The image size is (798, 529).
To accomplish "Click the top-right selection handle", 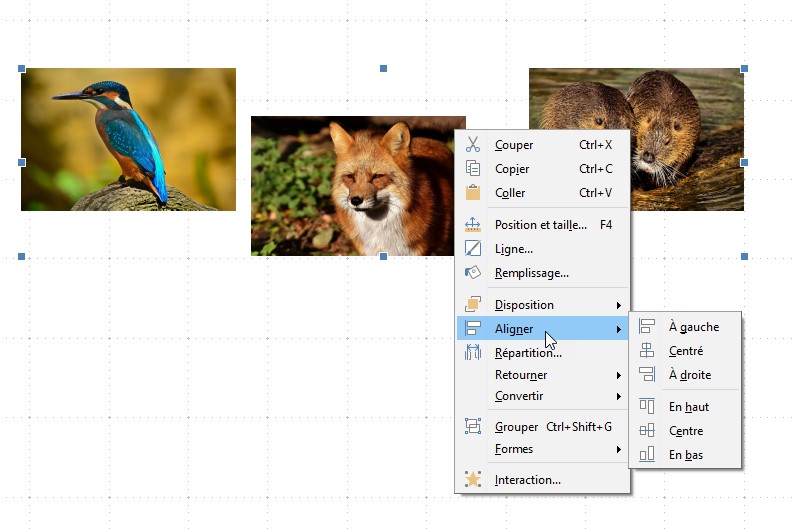I will coord(744,69).
